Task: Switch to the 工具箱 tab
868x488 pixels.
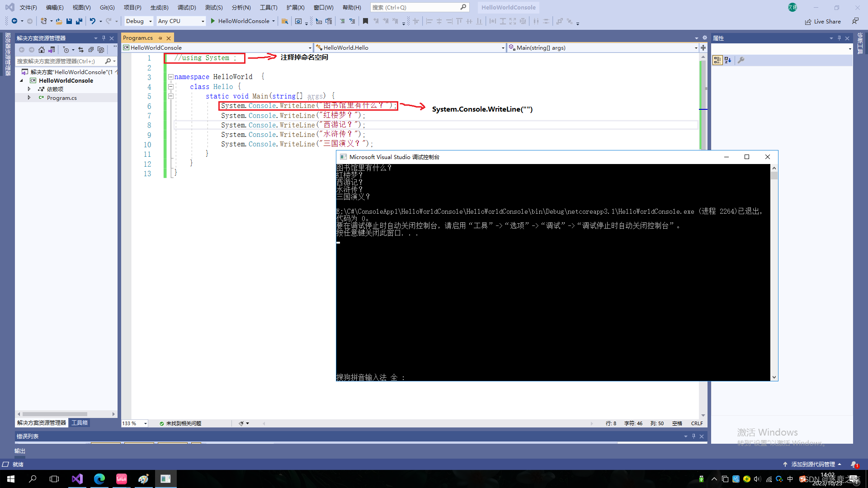Action: click(80, 423)
